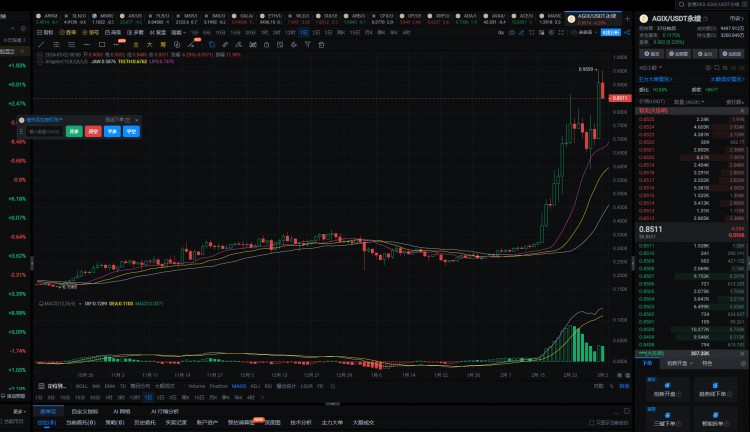Click the filter funnel icon in drawing toolbar
The image size is (750, 432).
pos(308,44)
